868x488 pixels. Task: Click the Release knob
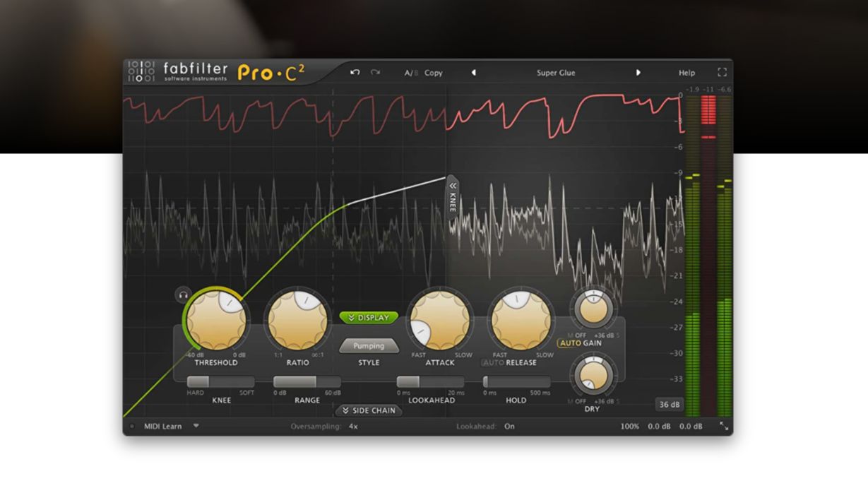(523, 319)
